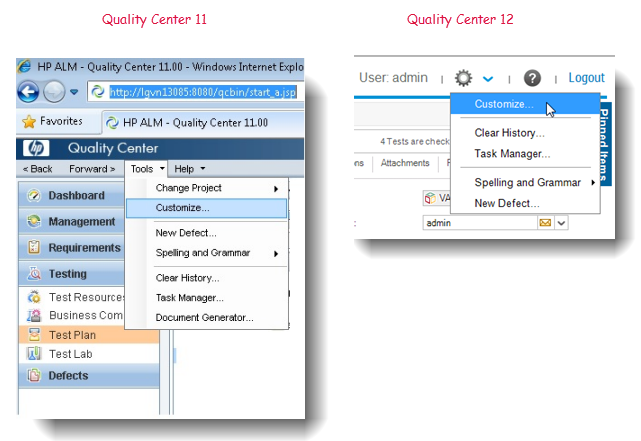This screenshot has height=441, width=641.
Task: Choose Task Manager... in the Tools menu
Action: click(x=206, y=298)
